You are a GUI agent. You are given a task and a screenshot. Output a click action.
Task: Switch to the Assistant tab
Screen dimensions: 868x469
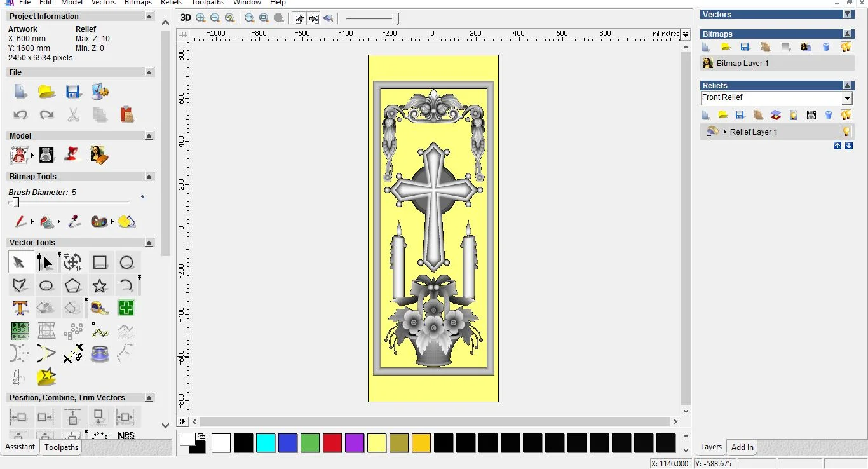point(20,447)
